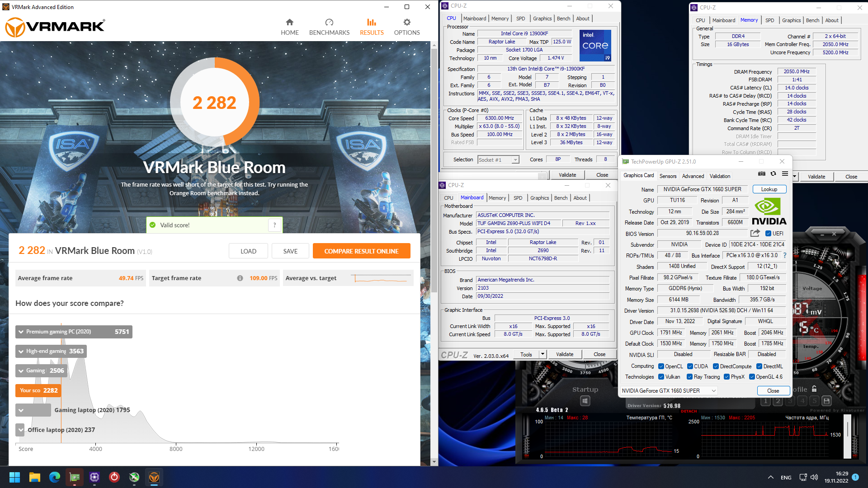Image resolution: width=868 pixels, height=488 pixels.
Task: Open VRMark BENCHMARKS section
Action: click(x=329, y=27)
